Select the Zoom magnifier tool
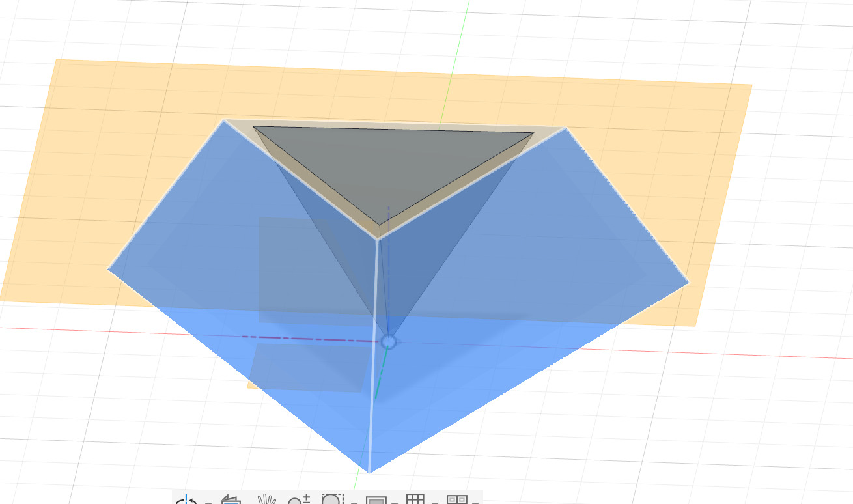 pyautogui.click(x=299, y=499)
